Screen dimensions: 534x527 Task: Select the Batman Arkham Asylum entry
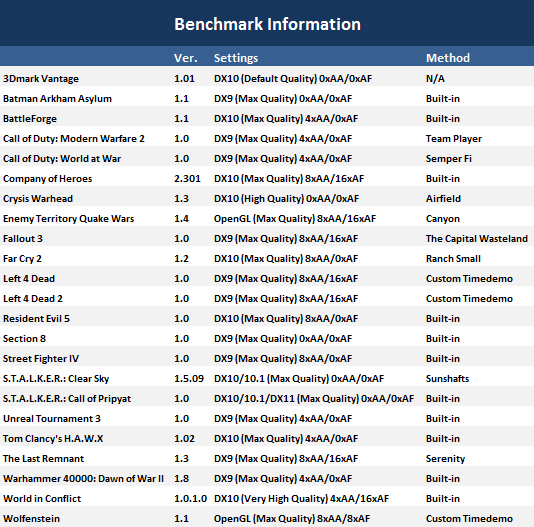57,99
